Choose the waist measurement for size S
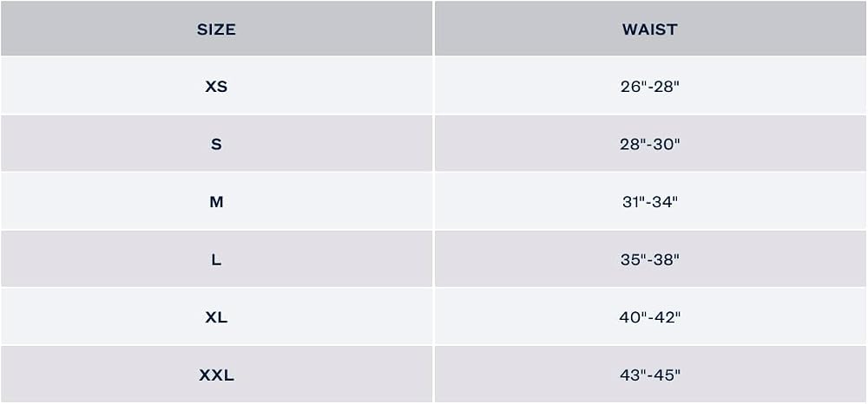Image resolution: width=868 pixels, height=404 pixels. coord(650,143)
